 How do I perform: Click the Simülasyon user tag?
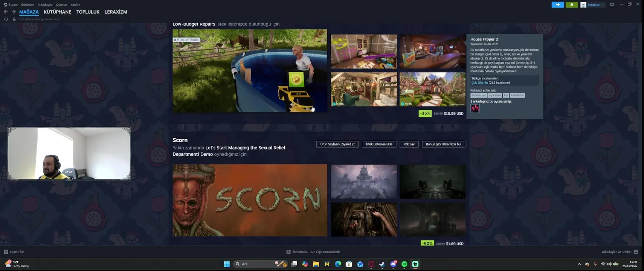[478, 95]
